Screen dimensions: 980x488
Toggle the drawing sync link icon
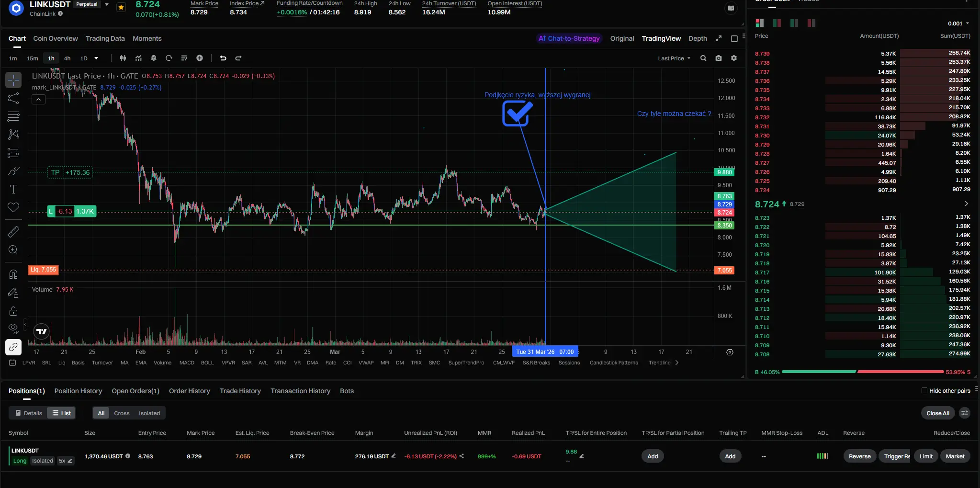[13, 347]
